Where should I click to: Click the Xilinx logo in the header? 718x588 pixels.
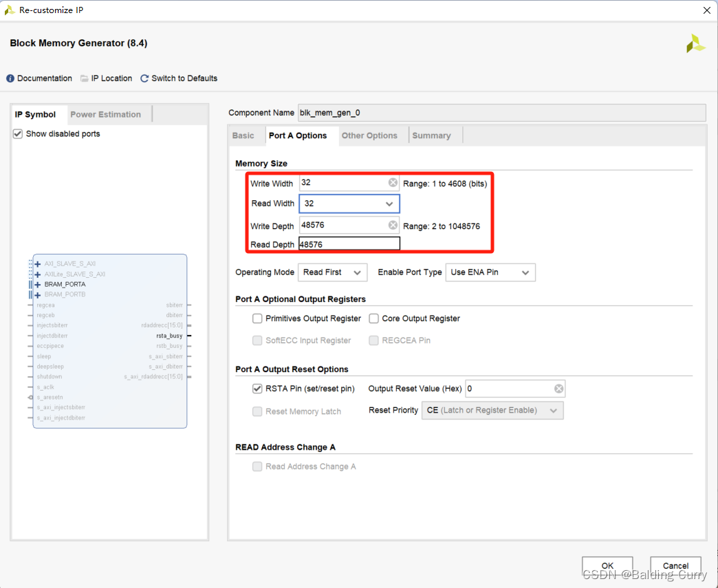pyautogui.click(x=695, y=43)
